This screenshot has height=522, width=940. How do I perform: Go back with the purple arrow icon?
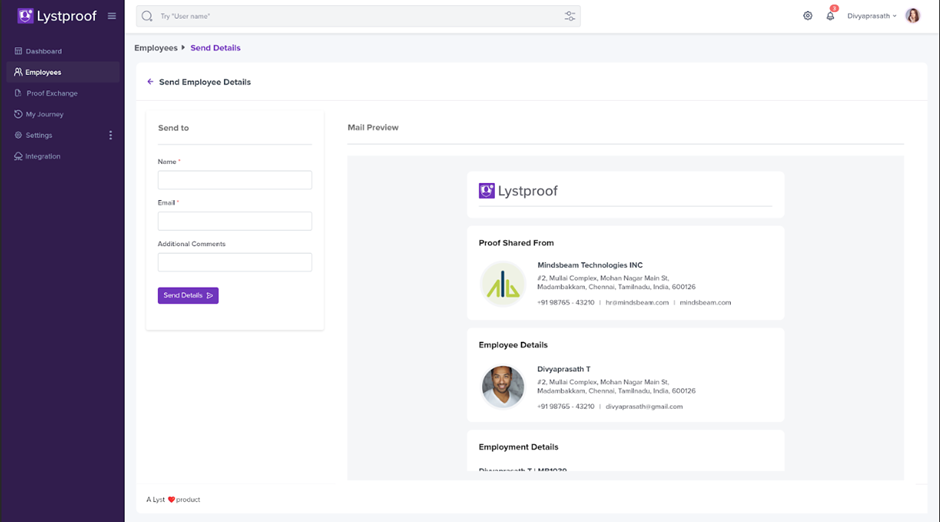150,82
